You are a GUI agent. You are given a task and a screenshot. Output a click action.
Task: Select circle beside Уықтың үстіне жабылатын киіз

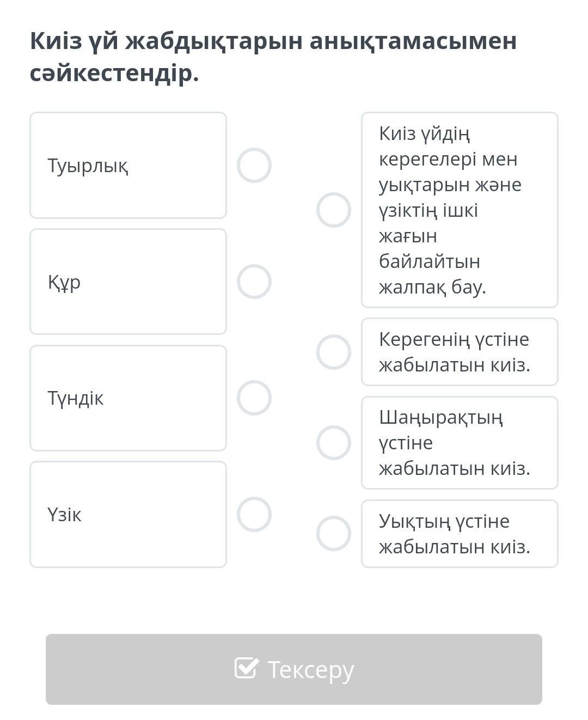click(x=334, y=533)
